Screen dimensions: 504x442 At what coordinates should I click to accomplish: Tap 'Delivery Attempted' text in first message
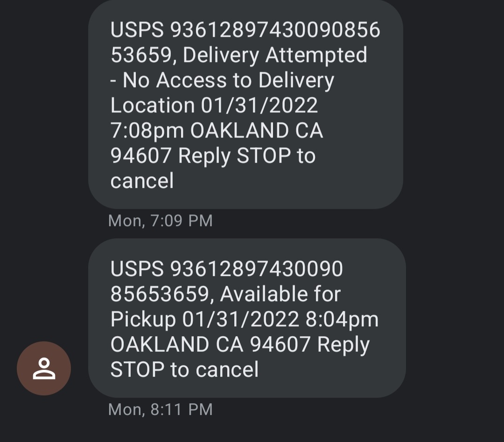pos(275,55)
